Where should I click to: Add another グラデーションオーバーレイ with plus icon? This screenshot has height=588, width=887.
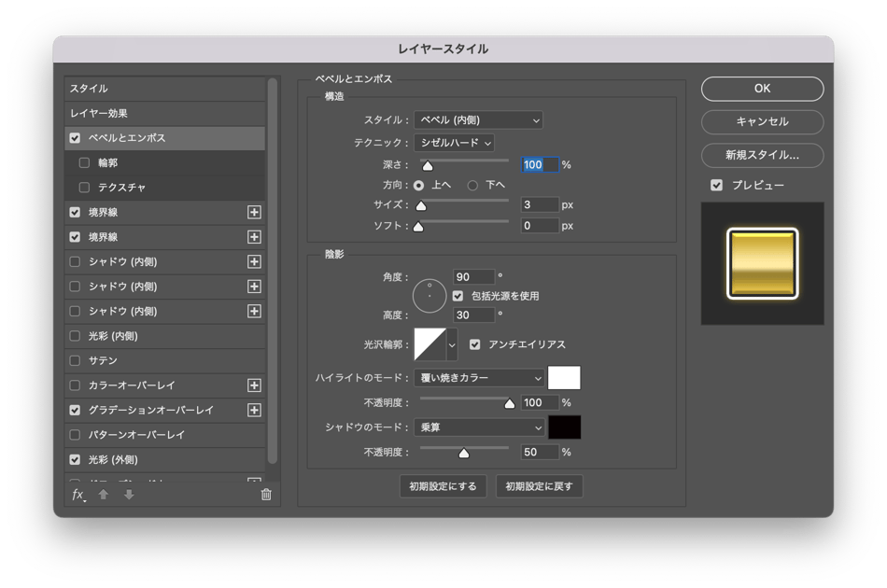click(254, 411)
